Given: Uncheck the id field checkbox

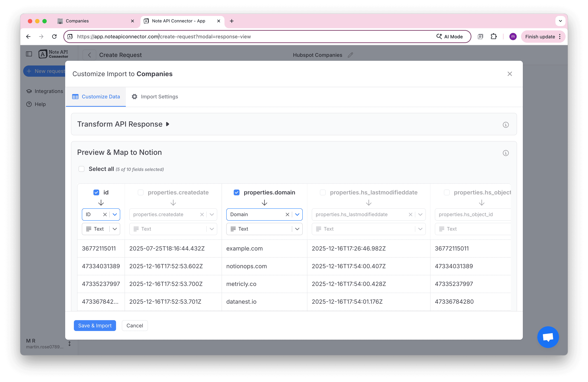Looking at the screenshot, I should click(x=96, y=192).
